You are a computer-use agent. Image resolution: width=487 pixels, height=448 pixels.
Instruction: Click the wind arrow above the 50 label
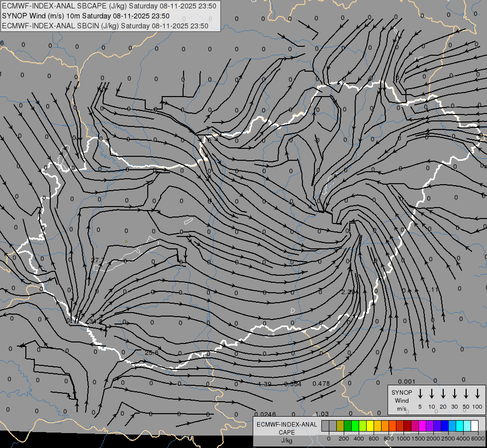pyautogui.click(x=466, y=394)
